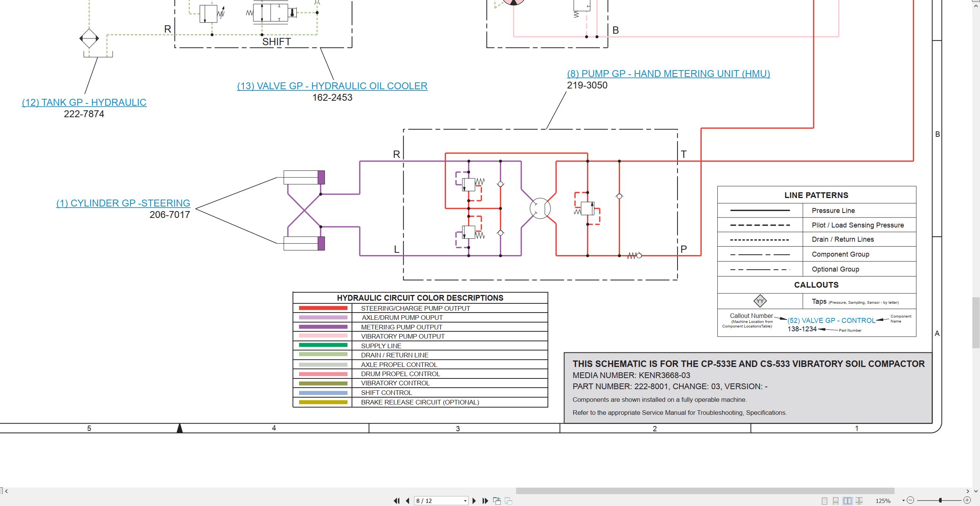Click the Optional Group label
This screenshot has width=980, height=506.
835,269
